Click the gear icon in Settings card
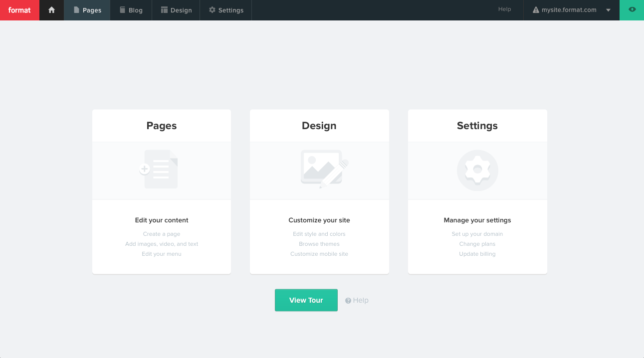Viewport: 644px width, 358px height. click(477, 171)
